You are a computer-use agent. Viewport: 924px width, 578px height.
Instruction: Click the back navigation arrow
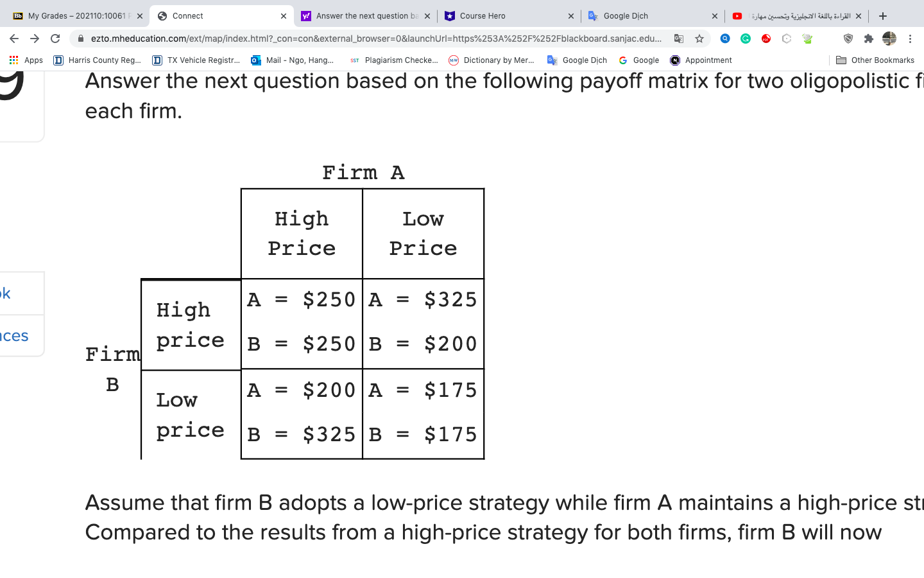(x=14, y=39)
